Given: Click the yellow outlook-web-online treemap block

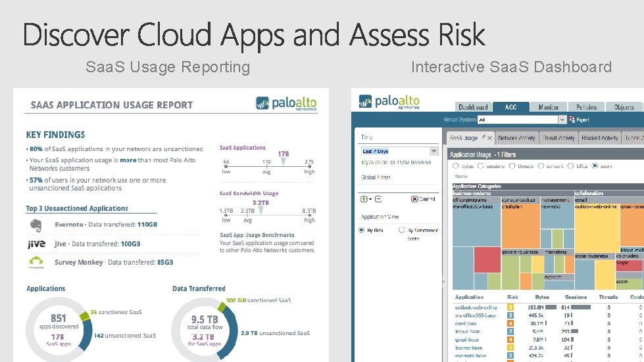Looking at the screenshot, I should pos(597,227).
